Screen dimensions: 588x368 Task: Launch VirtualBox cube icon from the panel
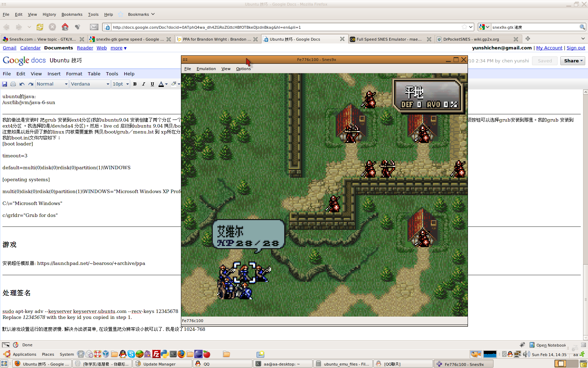(106, 354)
